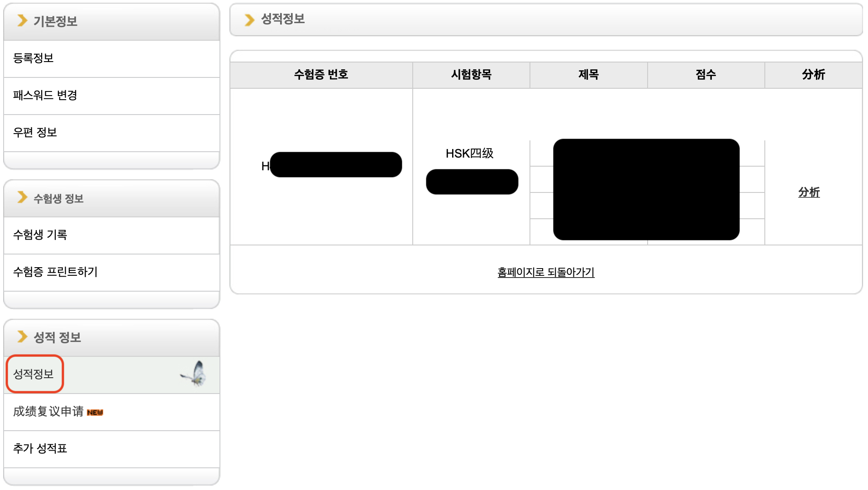The image size is (868, 490).
Task: Click the 점수 column header
Action: tap(706, 75)
